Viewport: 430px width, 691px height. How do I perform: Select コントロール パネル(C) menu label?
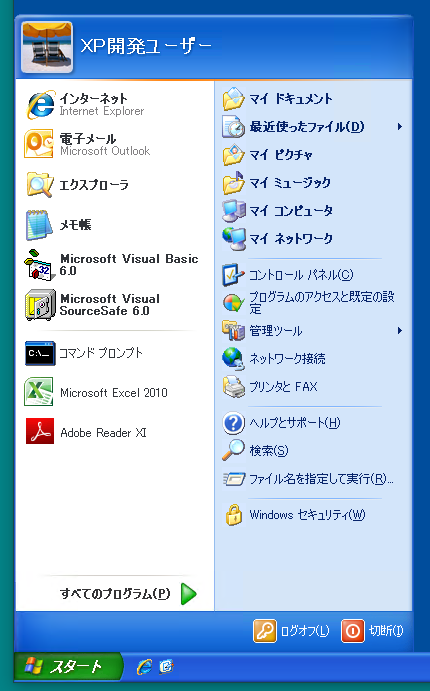(x=301, y=275)
